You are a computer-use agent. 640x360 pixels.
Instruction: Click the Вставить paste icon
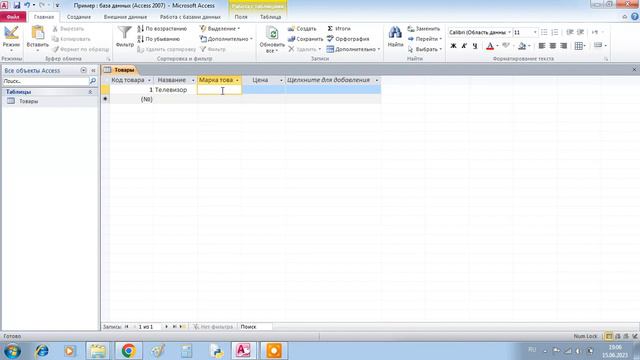37,33
